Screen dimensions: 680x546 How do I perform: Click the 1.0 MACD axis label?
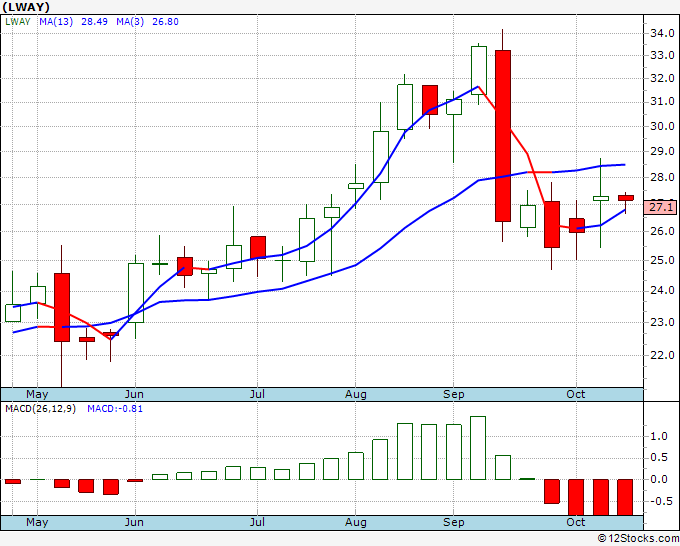click(x=659, y=436)
